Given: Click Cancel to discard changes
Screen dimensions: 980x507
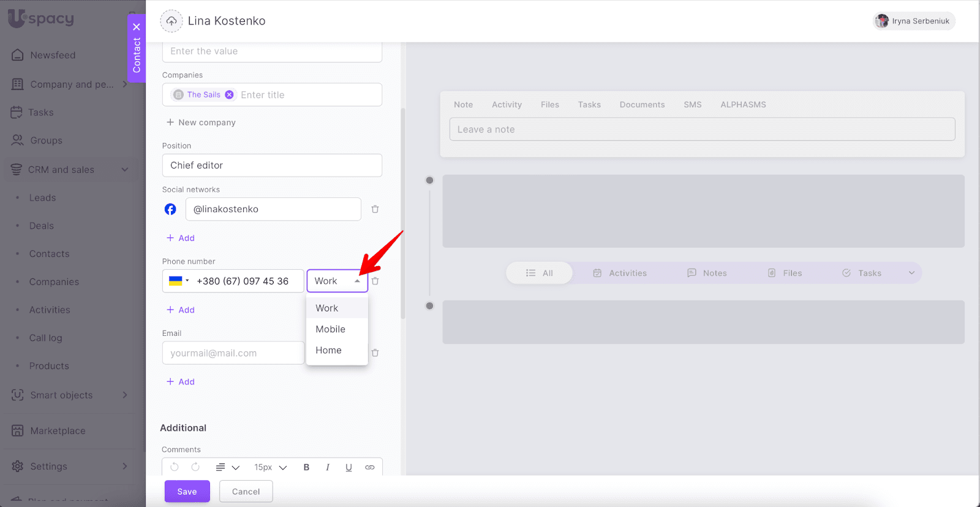Looking at the screenshot, I should pos(246,492).
